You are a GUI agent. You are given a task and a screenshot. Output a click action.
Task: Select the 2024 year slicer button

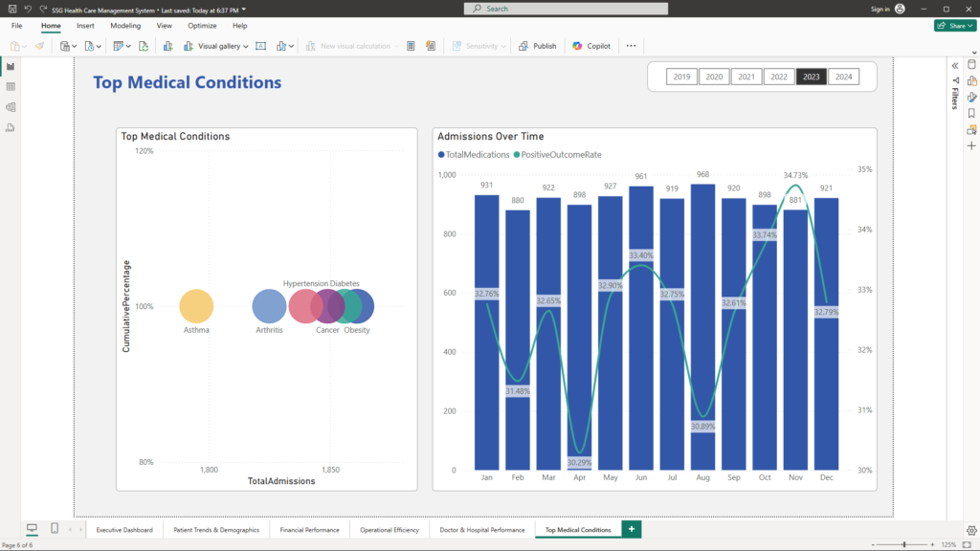tap(842, 77)
